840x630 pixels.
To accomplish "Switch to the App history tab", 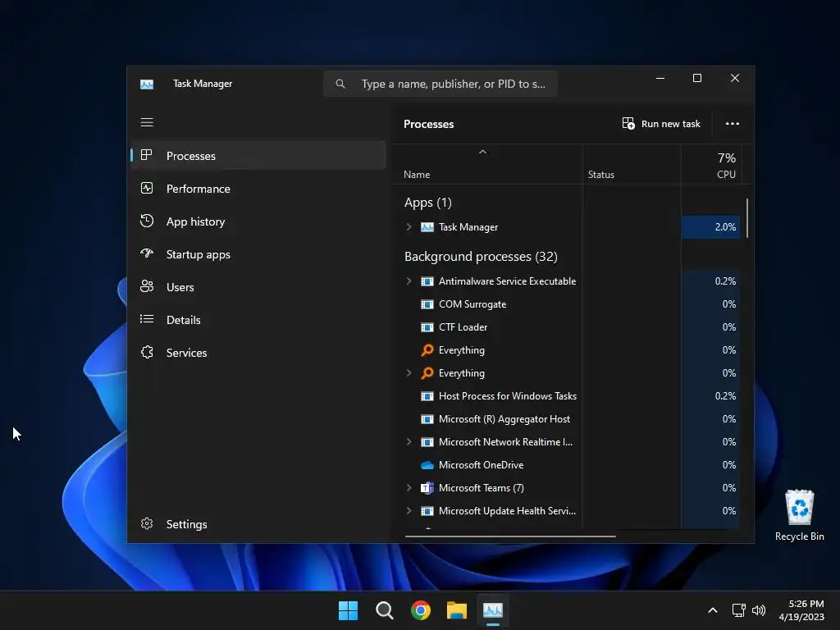I will click(x=258, y=221).
